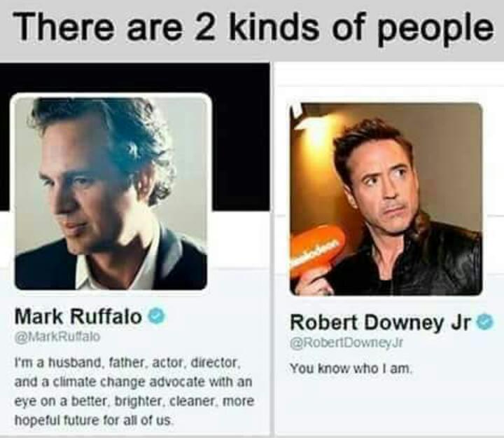This screenshot has height=440, width=504.
Task: Click the orange microphone in right photo
Action: point(316,251)
